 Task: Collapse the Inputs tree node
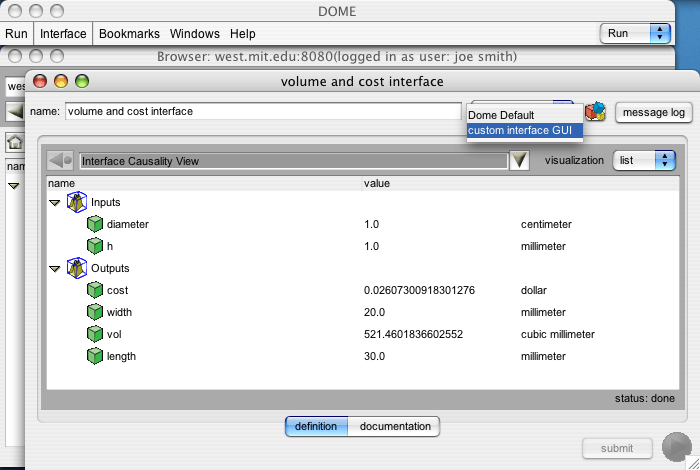click(x=54, y=203)
